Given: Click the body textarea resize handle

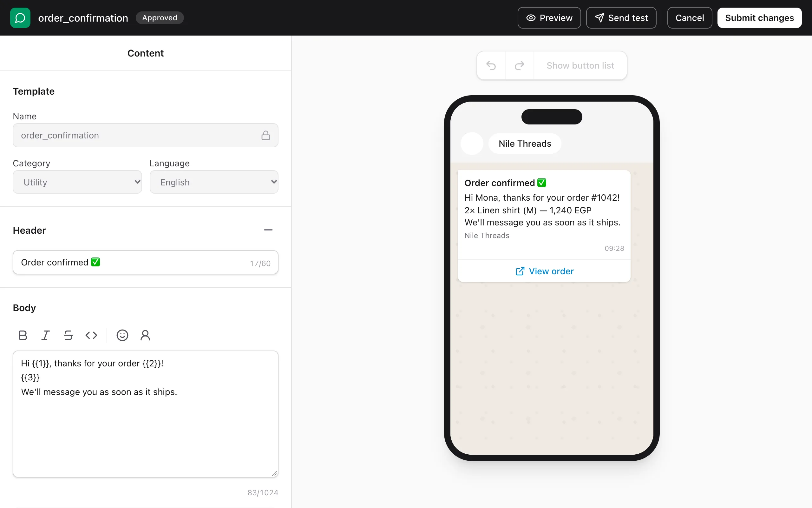Looking at the screenshot, I should pos(274,473).
